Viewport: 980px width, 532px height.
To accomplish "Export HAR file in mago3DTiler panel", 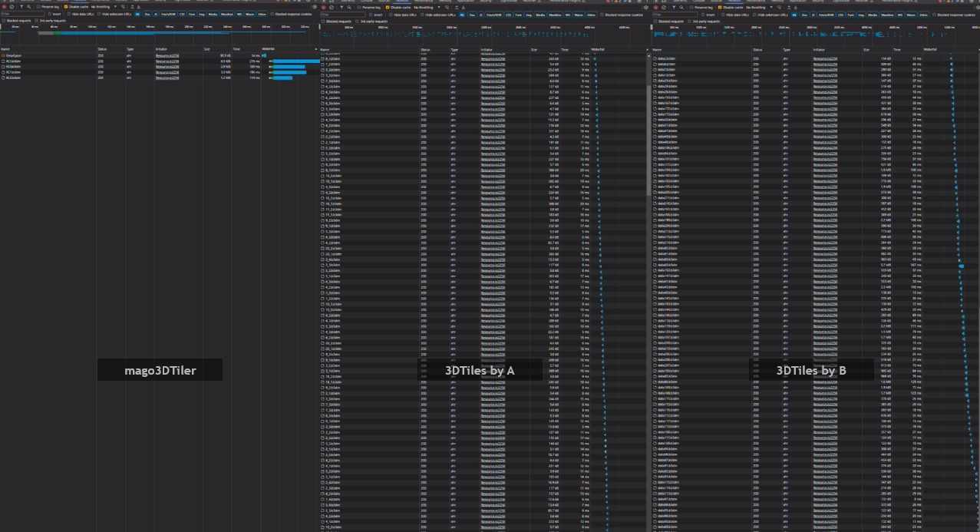I will 139,7.
